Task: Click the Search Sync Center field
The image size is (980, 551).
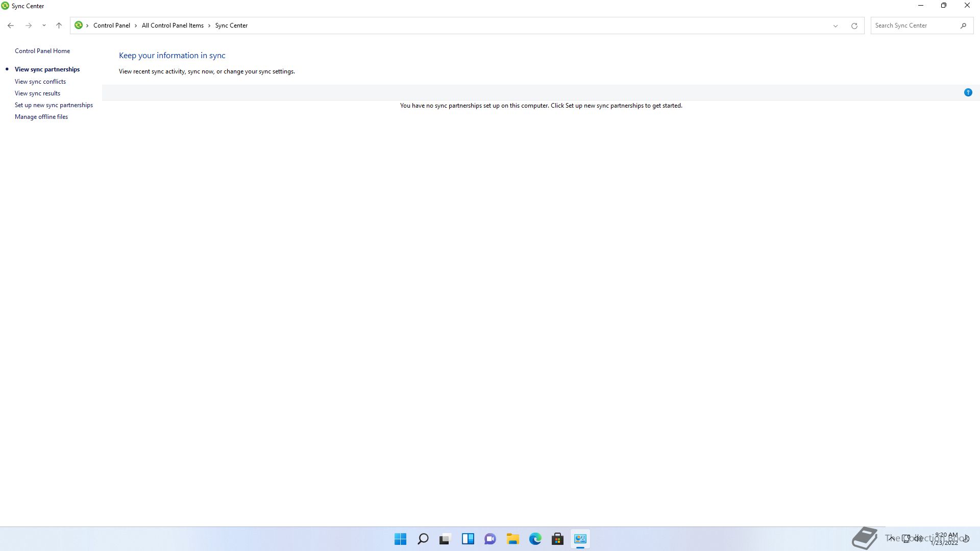Action: coord(914,26)
